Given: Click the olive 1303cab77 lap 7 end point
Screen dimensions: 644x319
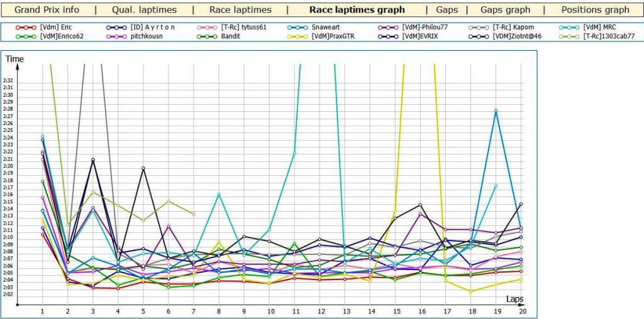Looking at the screenshot, I should (x=194, y=214).
